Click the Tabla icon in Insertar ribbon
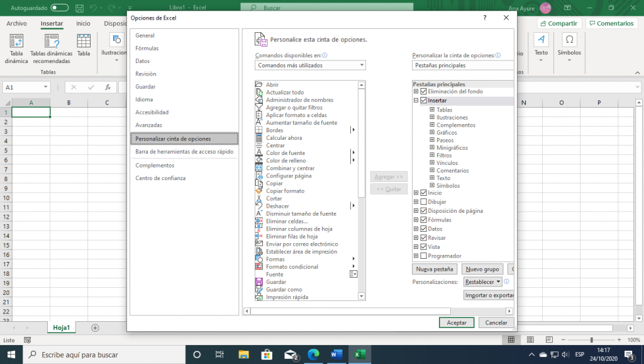 [x=84, y=41]
